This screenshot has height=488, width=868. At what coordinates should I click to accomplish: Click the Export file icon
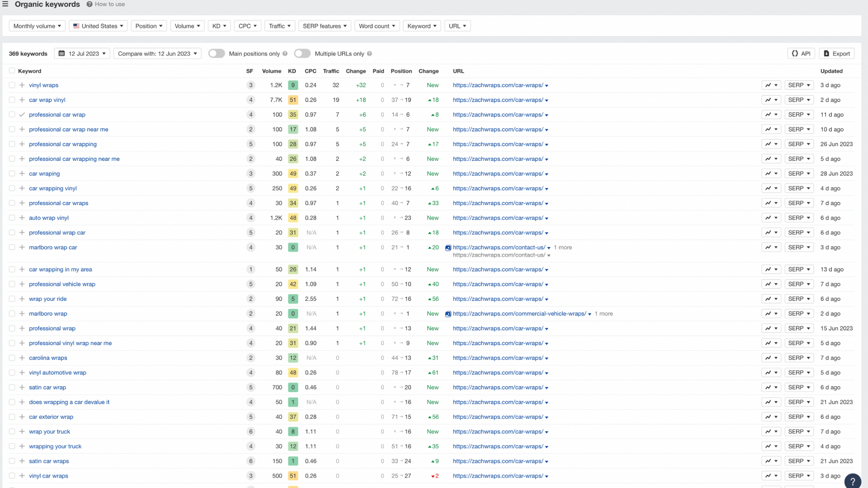(826, 53)
